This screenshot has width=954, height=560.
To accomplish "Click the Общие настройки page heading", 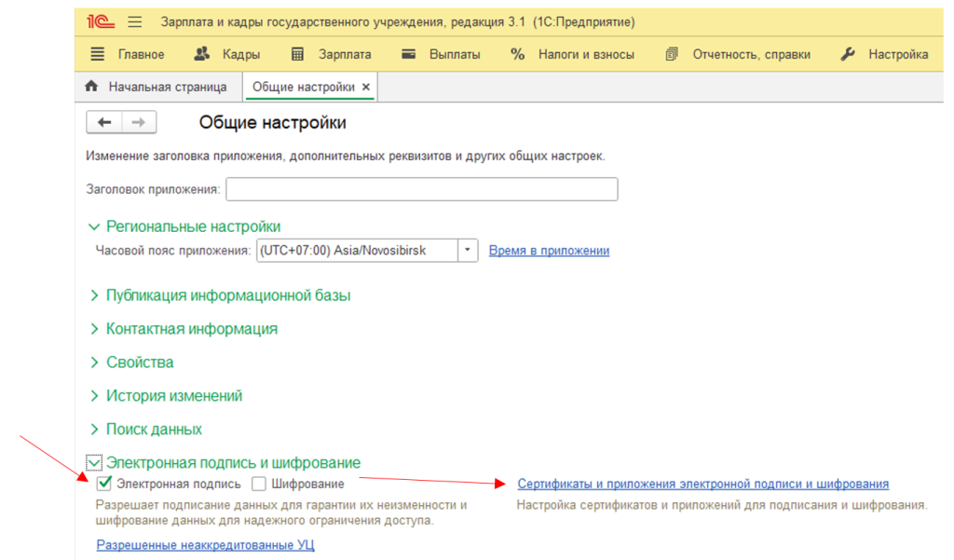I will click(x=273, y=122).
